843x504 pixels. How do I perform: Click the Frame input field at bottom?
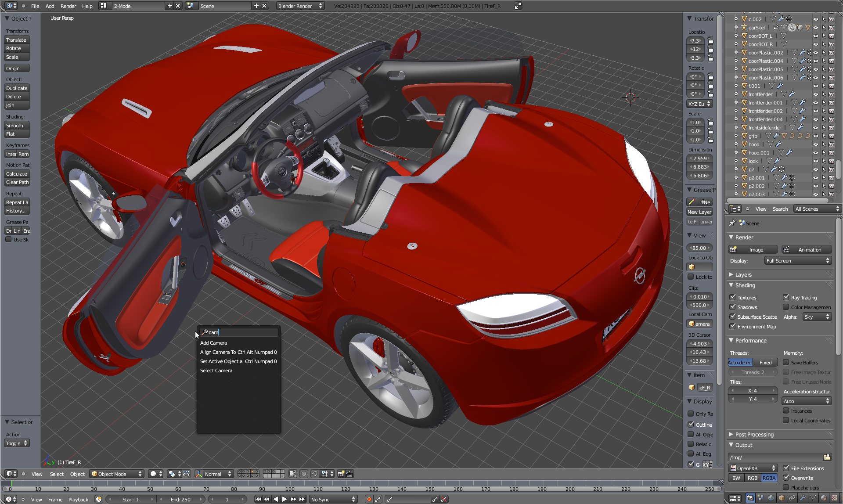coord(229,499)
